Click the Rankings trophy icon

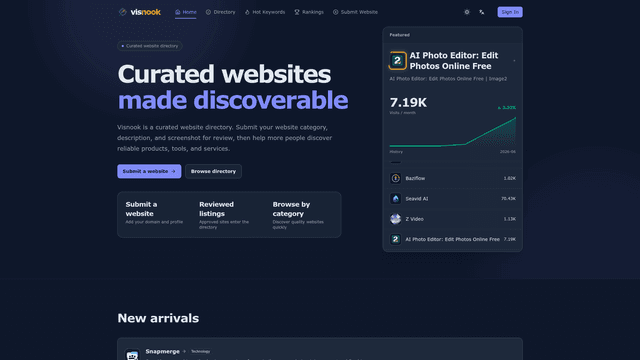click(x=297, y=12)
